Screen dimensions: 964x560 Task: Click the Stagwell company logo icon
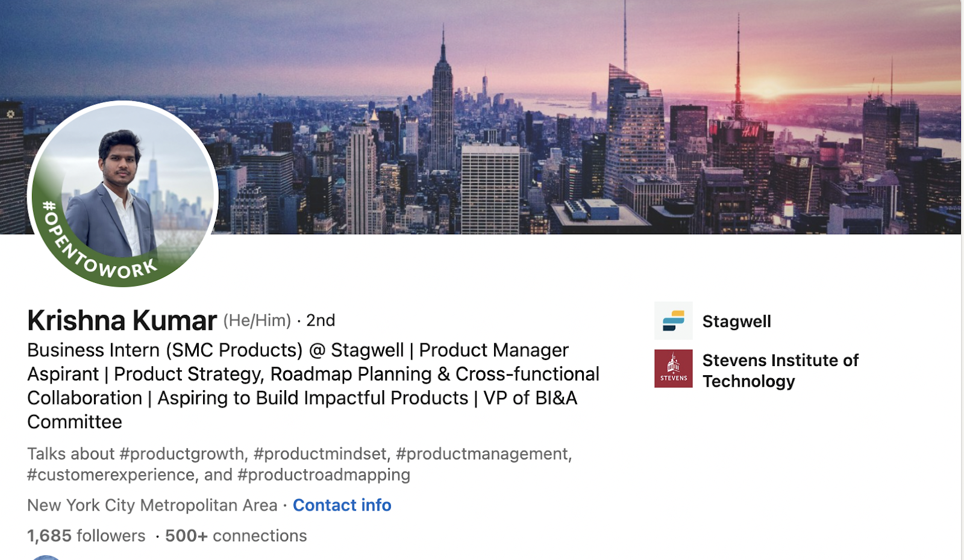coord(673,321)
